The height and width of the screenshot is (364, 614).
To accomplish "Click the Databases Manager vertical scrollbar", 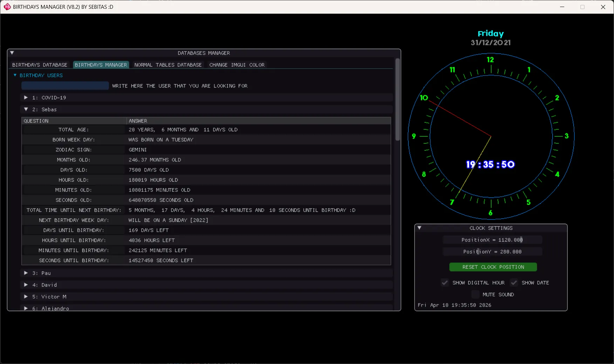I will (x=397, y=100).
